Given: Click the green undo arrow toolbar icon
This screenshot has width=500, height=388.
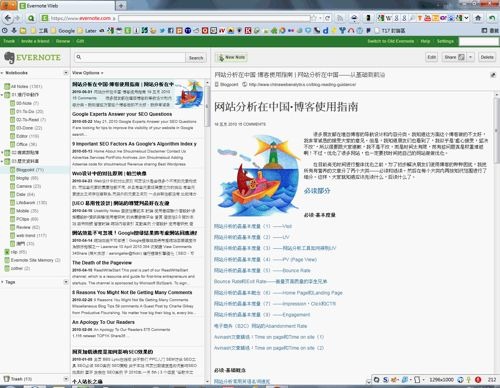Looking at the screenshot, I should pos(492,18).
